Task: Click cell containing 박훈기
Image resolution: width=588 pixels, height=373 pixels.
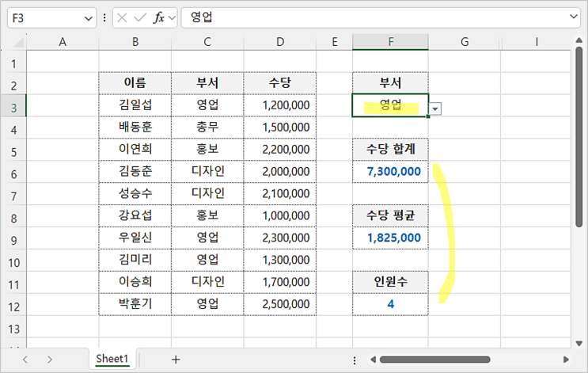Action: (135, 304)
